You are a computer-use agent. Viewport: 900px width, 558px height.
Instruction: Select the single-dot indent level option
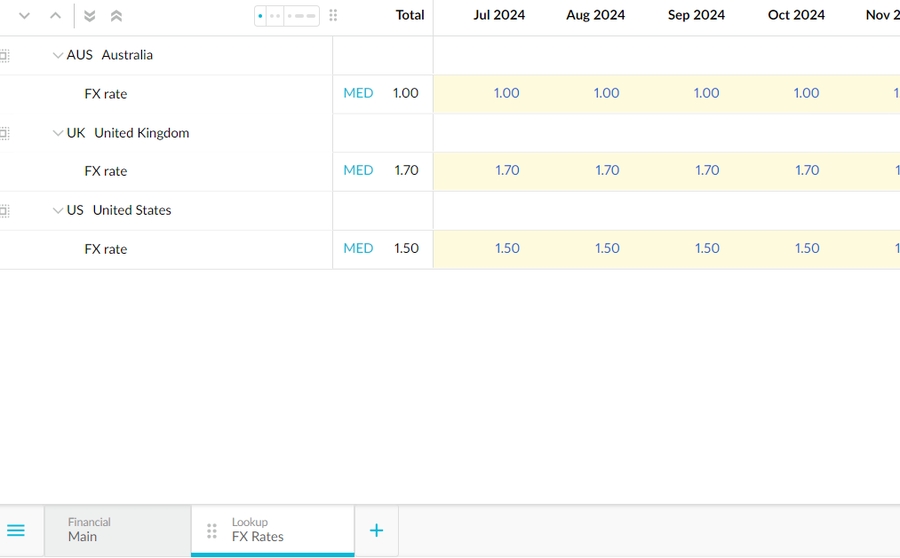pyautogui.click(x=261, y=16)
